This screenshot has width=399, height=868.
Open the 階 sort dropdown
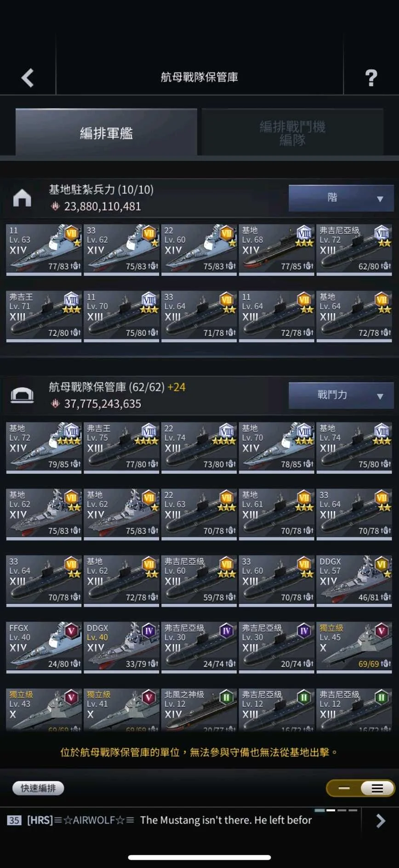point(341,198)
